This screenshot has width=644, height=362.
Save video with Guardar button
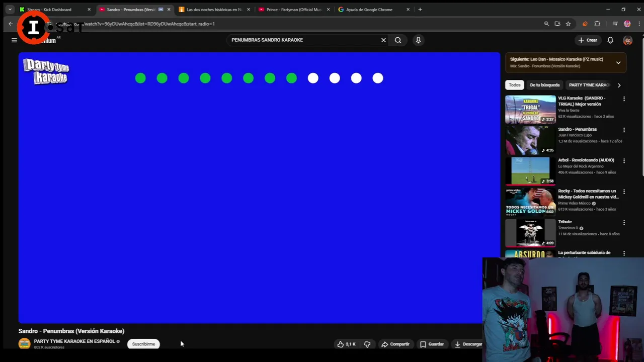432,344
